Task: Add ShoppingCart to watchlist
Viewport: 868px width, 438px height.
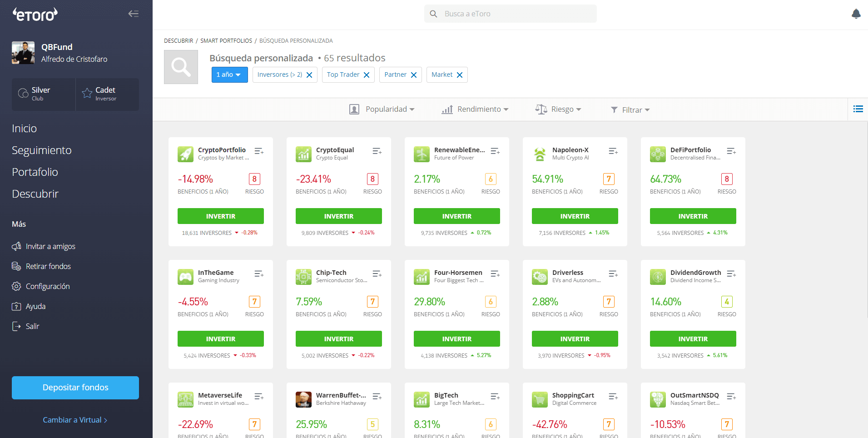Action: [x=613, y=396]
